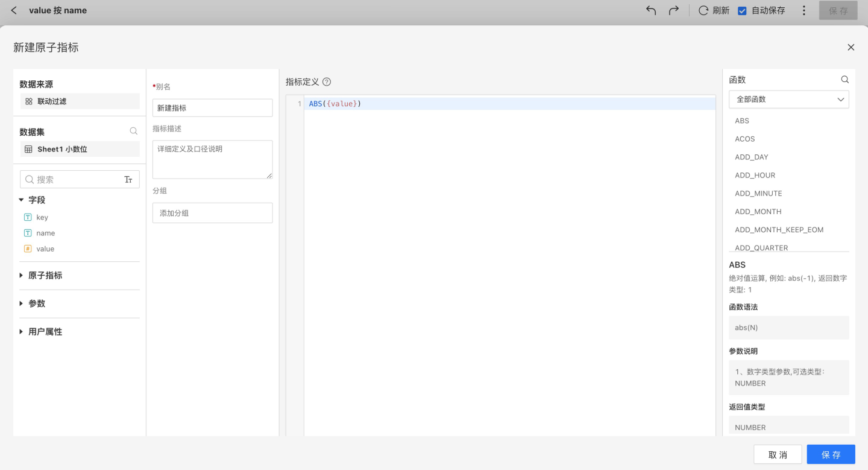This screenshot has height=470, width=868.
Task: Click the help icon beside 指标定义
Action: [327, 82]
